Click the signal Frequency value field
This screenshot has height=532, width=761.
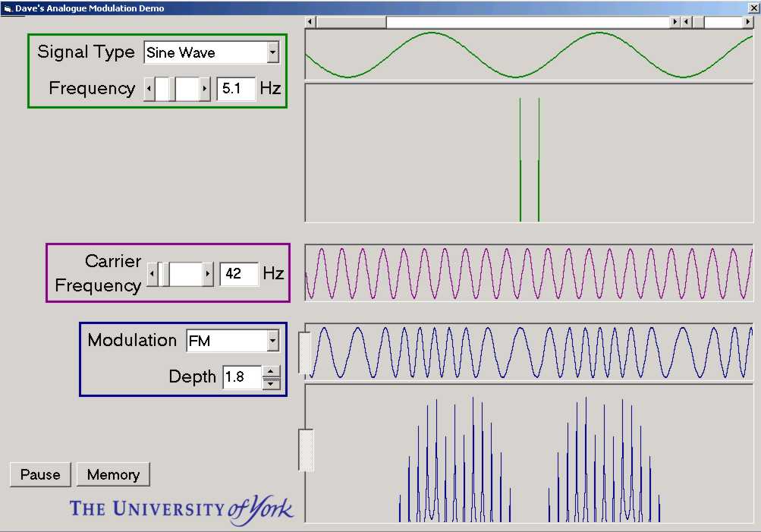236,89
